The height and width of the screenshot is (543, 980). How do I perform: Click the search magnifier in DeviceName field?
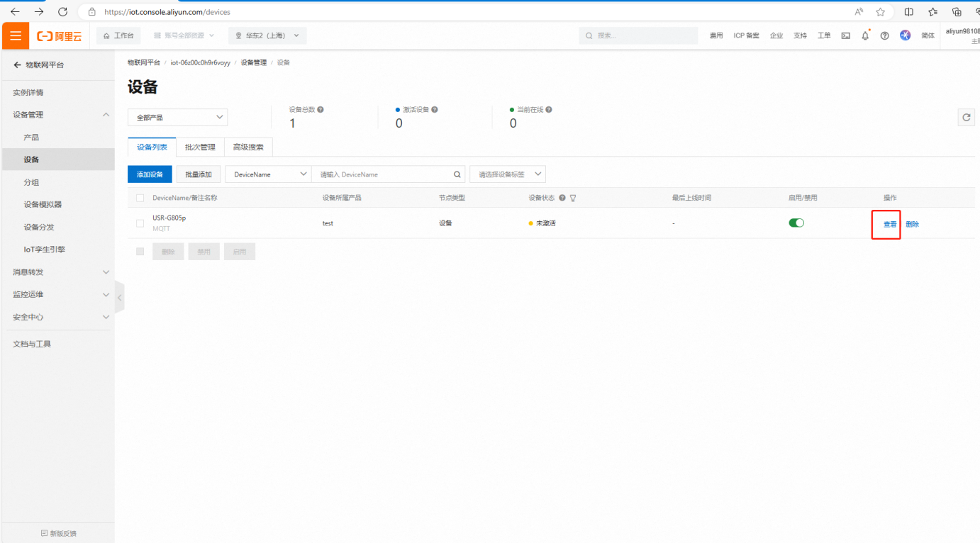[x=457, y=174]
